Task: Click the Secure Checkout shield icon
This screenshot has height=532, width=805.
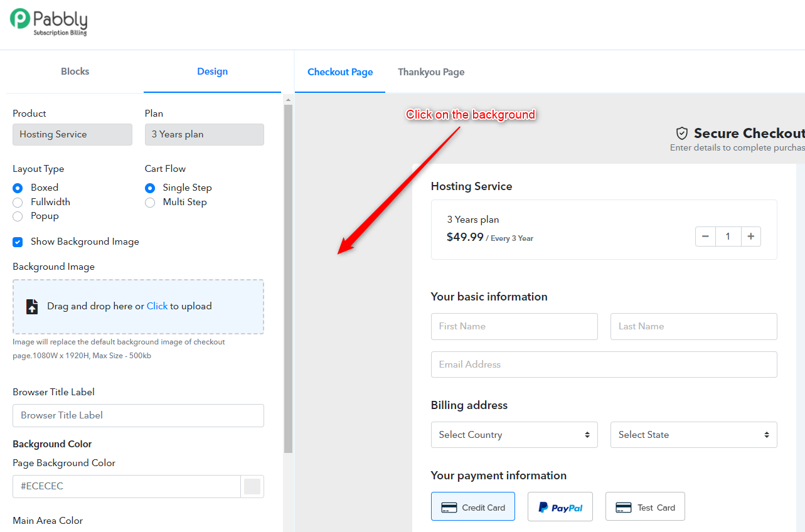Action: coord(681,133)
